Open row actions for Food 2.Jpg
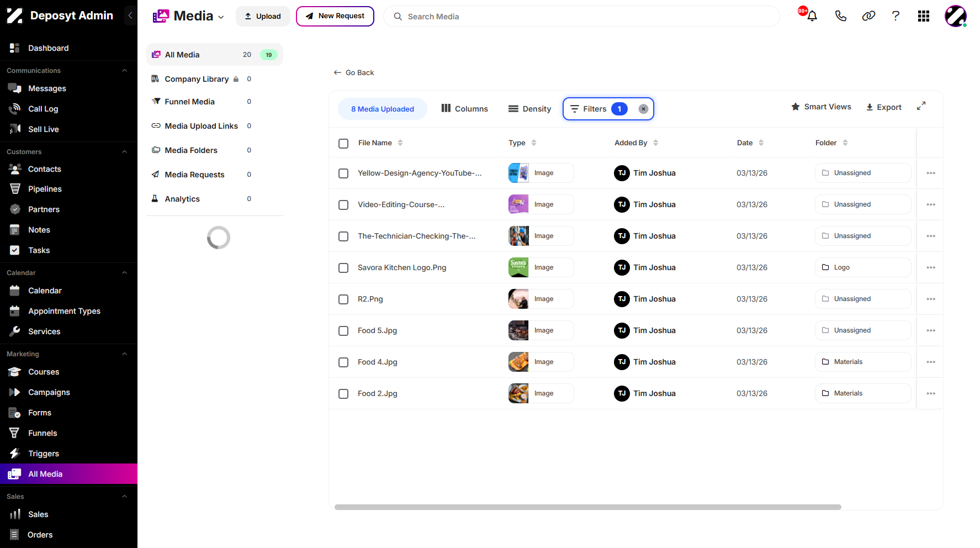The height and width of the screenshot is (548, 980). click(x=931, y=393)
